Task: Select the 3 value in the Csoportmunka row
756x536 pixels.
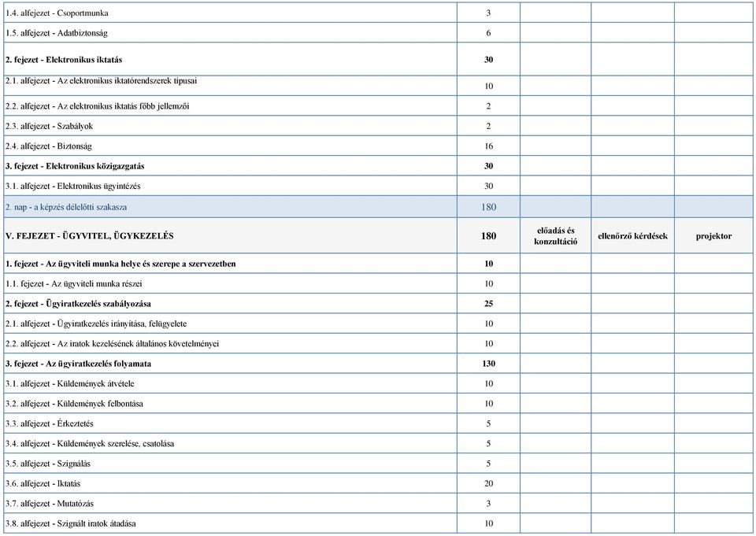Action: (x=488, y=13)
